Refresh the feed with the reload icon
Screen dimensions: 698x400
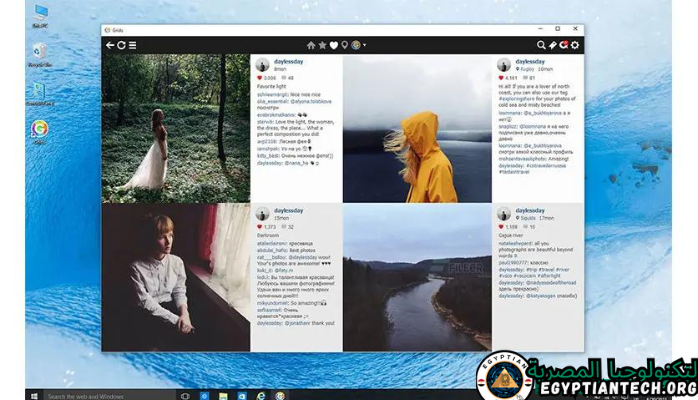(x=121, y=45)
